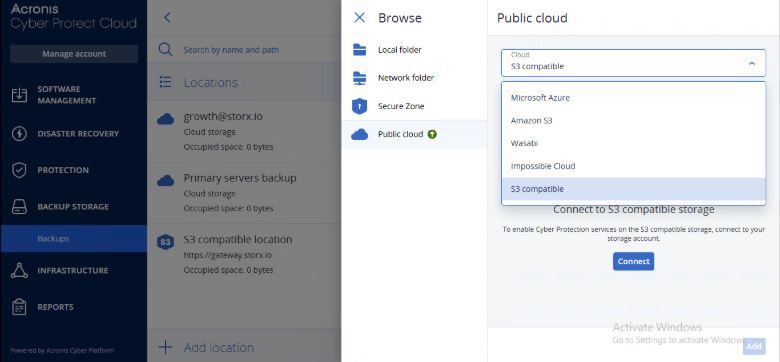Image resolution: width=780 pixels, height=362 pixels.
Task: Open Backup Storage menu
Action: pyautogui.click(x=74, y=207)
